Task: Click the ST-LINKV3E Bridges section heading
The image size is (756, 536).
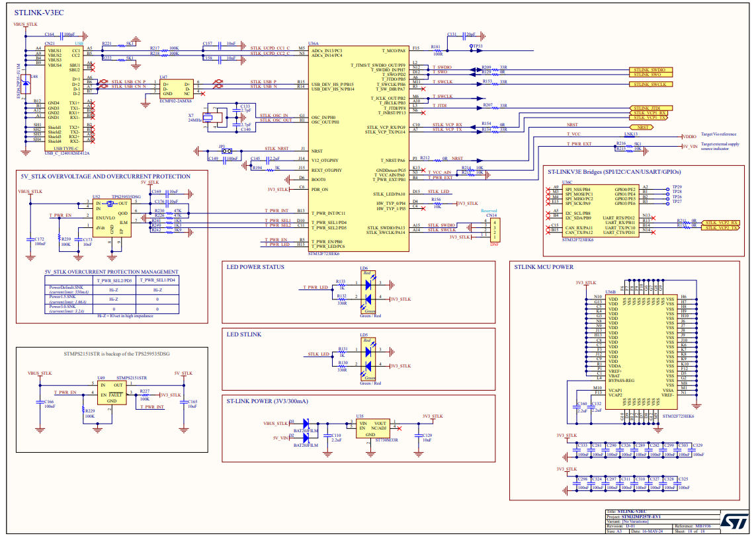Action: [614, 172]
